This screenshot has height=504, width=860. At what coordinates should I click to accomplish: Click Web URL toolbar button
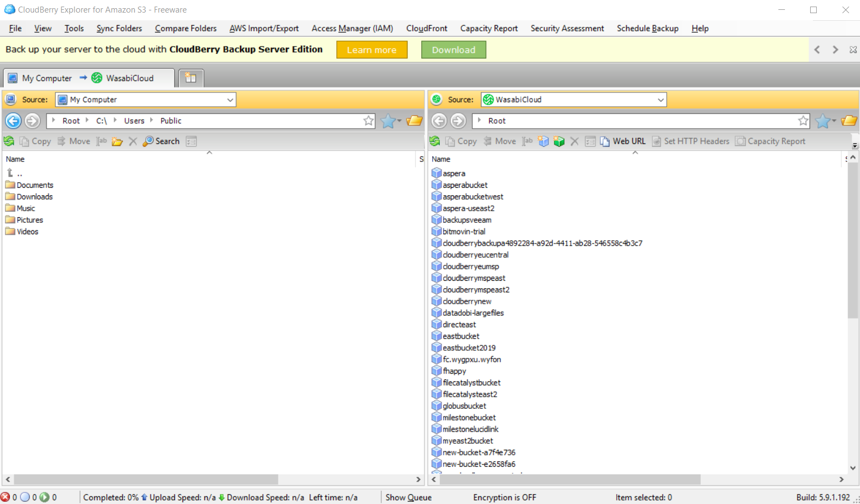(623, 141)
